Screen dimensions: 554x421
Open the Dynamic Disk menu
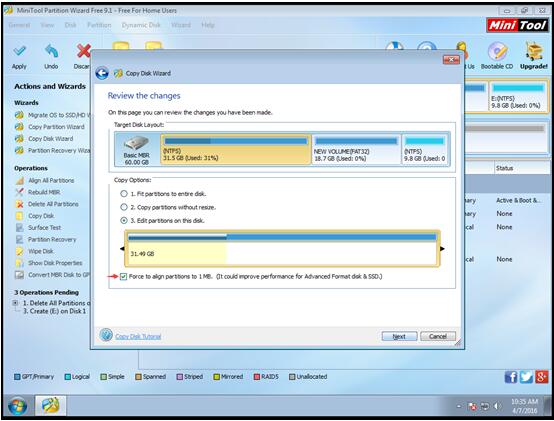[x=141, y=25]
